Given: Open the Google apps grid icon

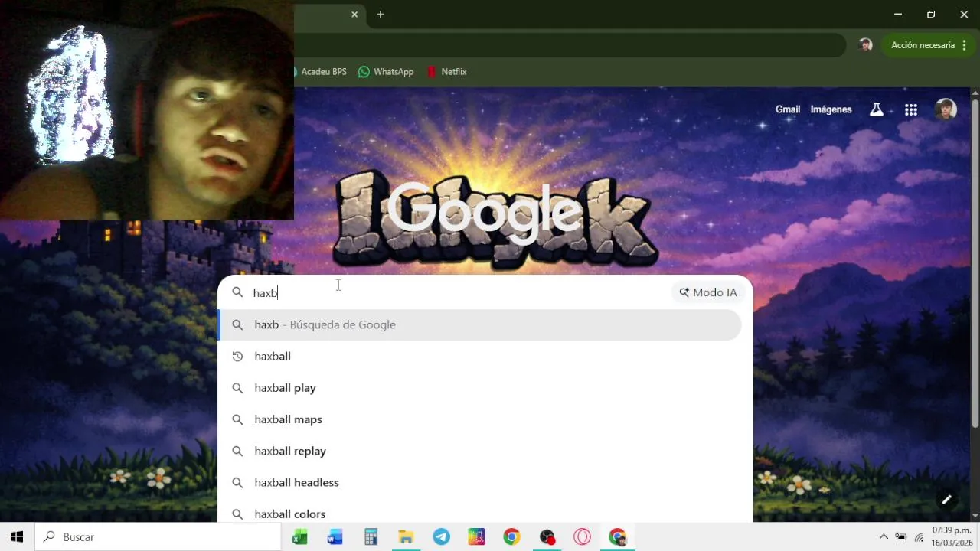Looking at the screenshot, I should 911,109.
